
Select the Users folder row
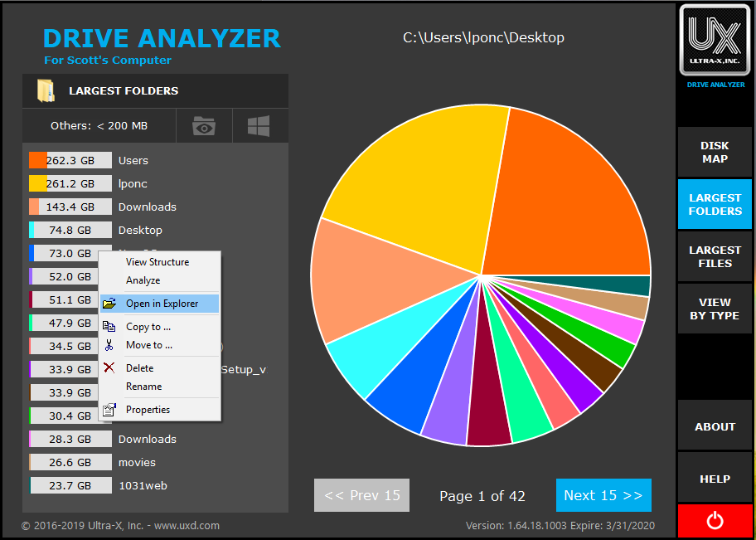pos(133,160)
